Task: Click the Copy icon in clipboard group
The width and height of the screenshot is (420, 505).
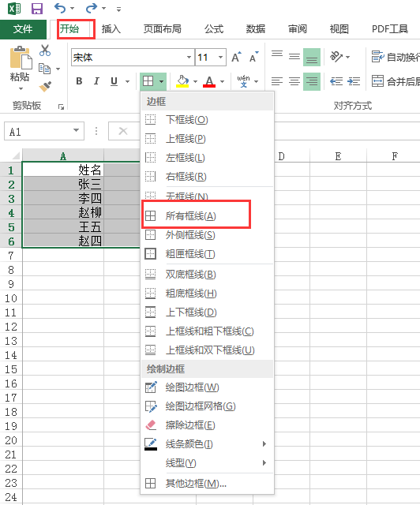Action: tap(44, 69)
